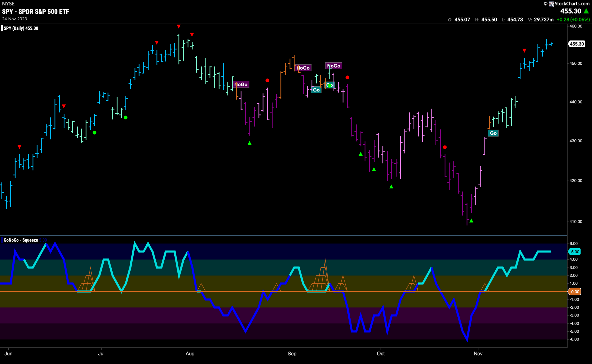Click the Go label in mid-September
The image size is (592, 364).
coord(316,90)
